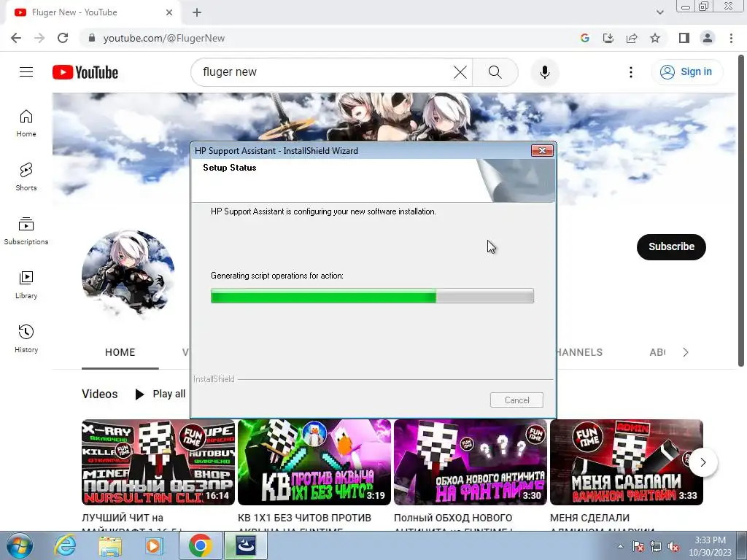747x560 pixels.
Task: Subscribe to the Fluger New channel
Action: point(671,246)
